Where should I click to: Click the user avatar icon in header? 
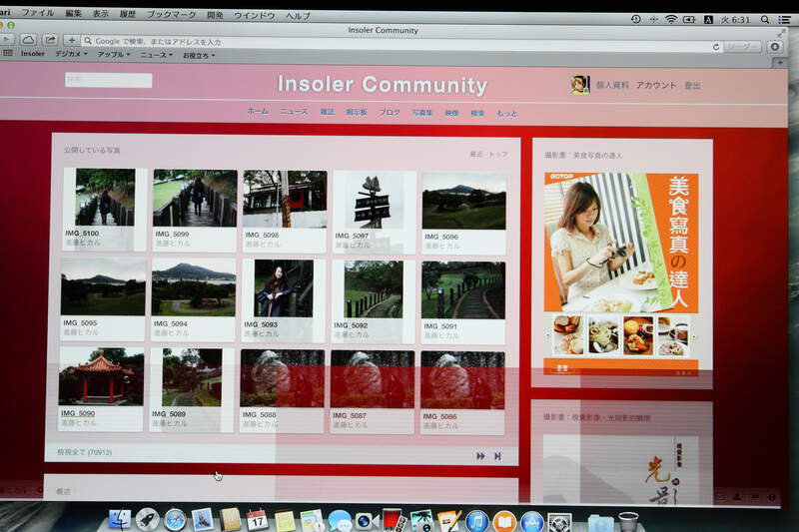[579, 85]
